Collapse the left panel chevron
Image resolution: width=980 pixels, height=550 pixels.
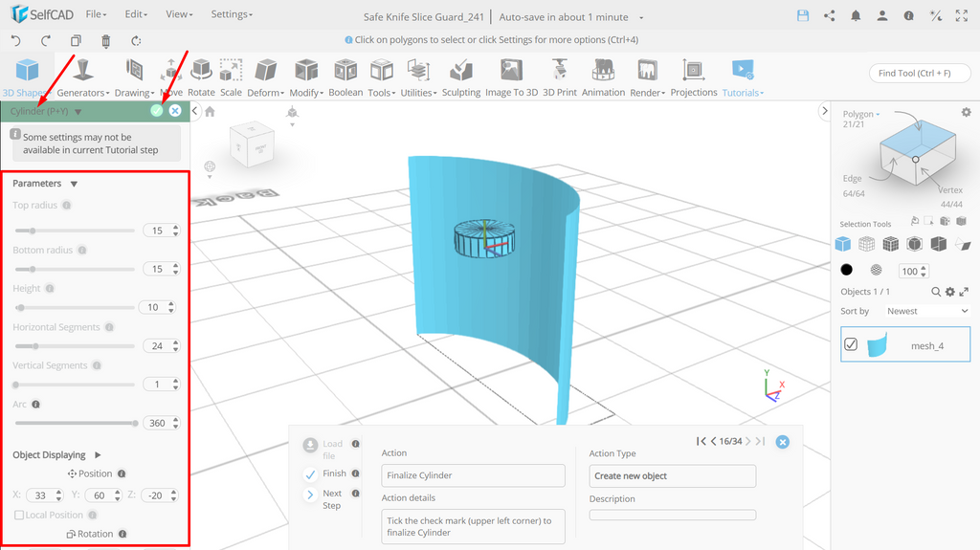(195, 111)
